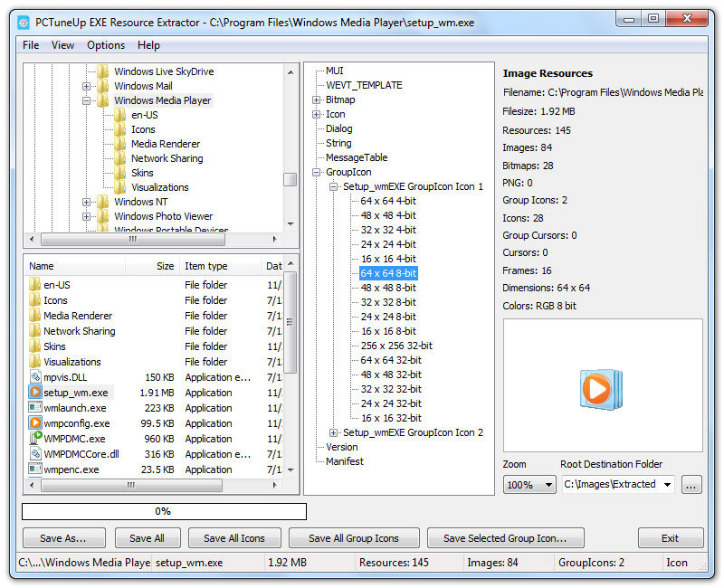Collapse the GroupIcon resource node
Image resolution: width=724 pixels, height=588 pixels.
click(316, 172)
